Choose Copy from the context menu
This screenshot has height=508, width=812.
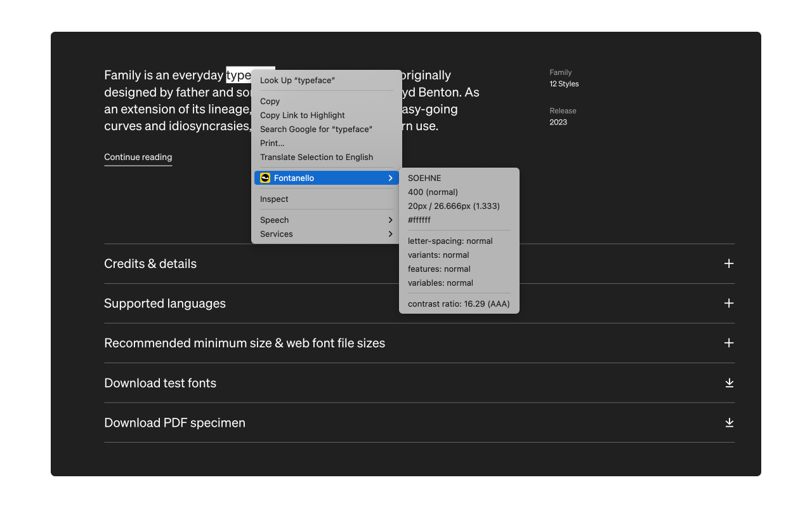(270, 102)
